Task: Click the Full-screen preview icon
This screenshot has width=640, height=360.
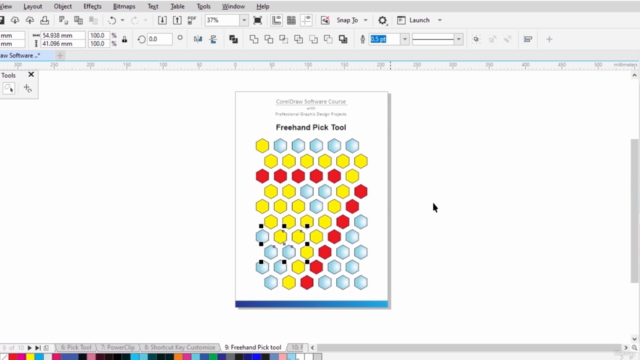Action: point(258,20)
